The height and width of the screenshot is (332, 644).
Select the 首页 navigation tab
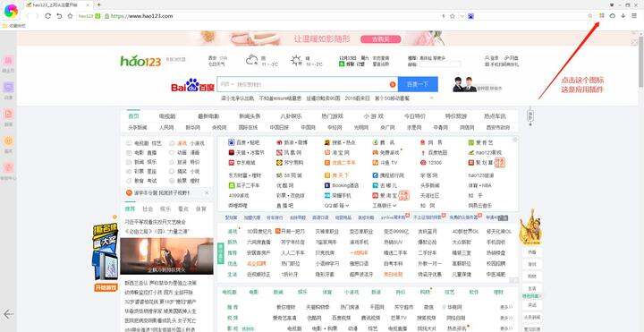(133, 115)
